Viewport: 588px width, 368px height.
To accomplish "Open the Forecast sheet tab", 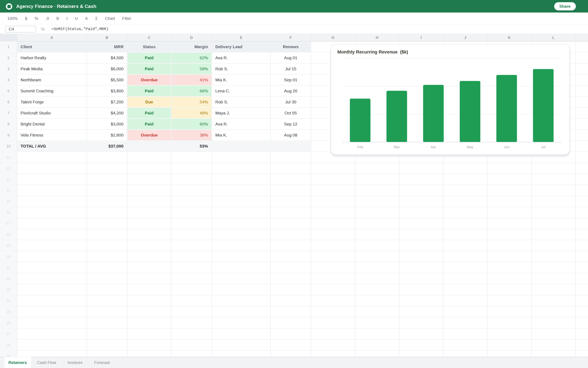I will 102,362.
